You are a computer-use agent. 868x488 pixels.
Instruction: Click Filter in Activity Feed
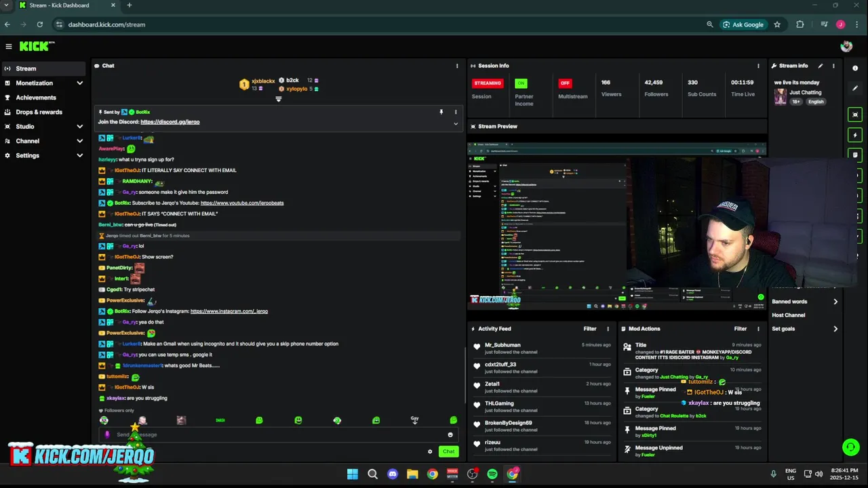[x=590, y=329]
